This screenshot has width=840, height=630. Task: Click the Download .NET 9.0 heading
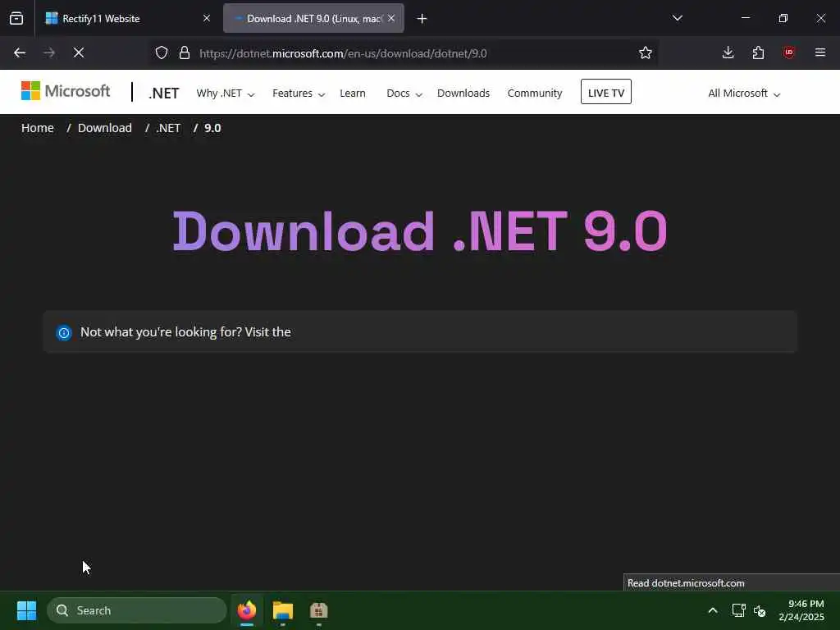(420, 231)
